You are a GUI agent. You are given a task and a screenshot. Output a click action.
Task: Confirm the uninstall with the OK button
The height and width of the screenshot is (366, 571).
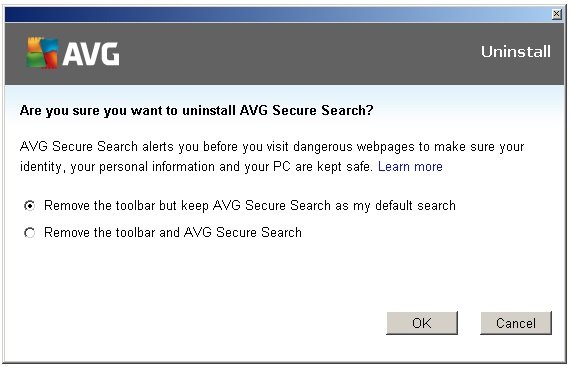[x=422, y=323]
